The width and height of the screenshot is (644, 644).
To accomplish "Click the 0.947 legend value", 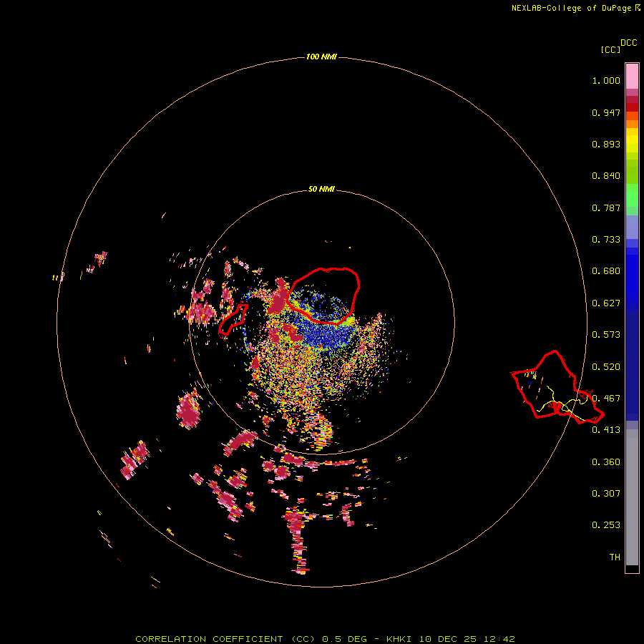I will pos(606,112).
